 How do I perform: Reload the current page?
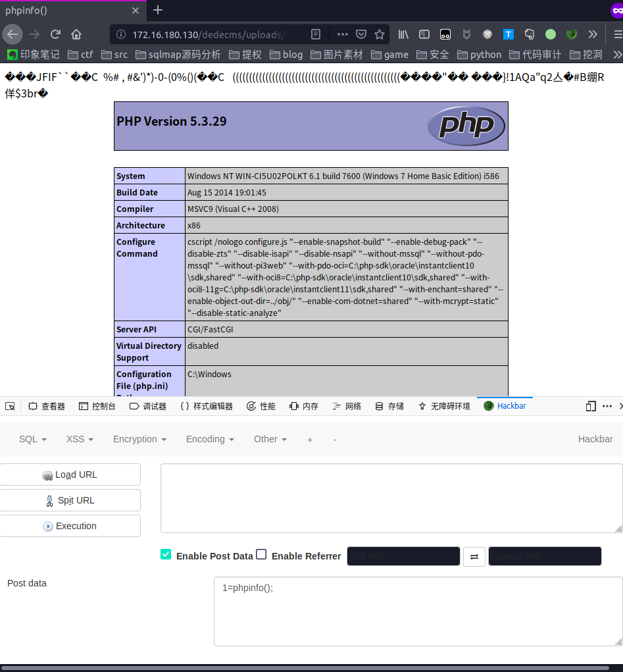pos(56,34)
